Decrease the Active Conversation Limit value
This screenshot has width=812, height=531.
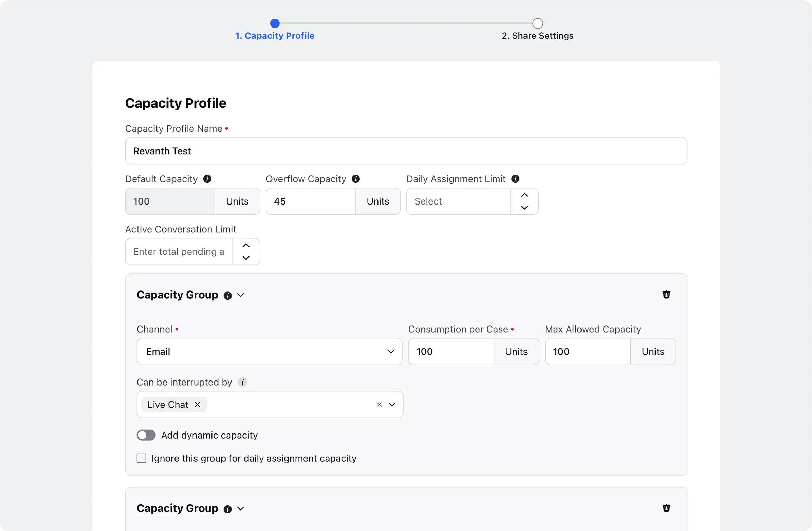coord(246,258)
